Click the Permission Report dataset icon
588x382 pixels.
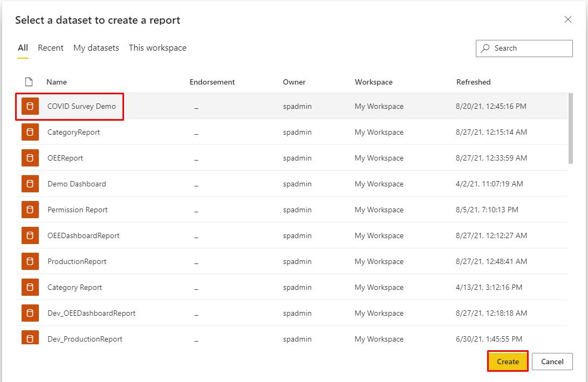click(30, 210)
